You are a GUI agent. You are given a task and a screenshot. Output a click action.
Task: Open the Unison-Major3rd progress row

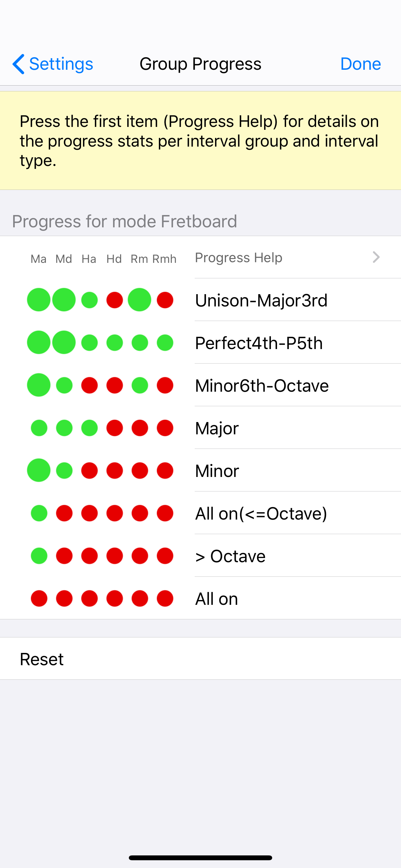262,300
